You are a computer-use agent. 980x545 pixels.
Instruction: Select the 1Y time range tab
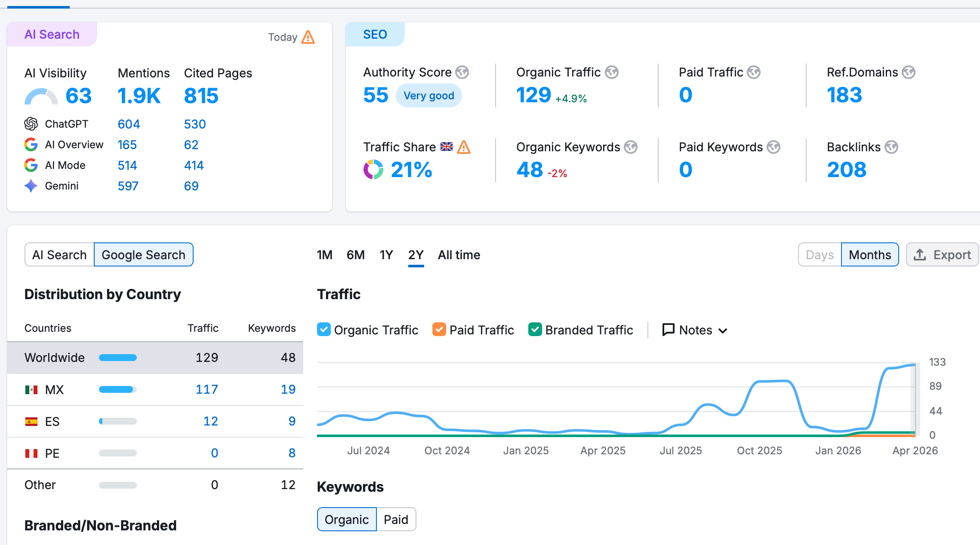click(x=386, y=255)
